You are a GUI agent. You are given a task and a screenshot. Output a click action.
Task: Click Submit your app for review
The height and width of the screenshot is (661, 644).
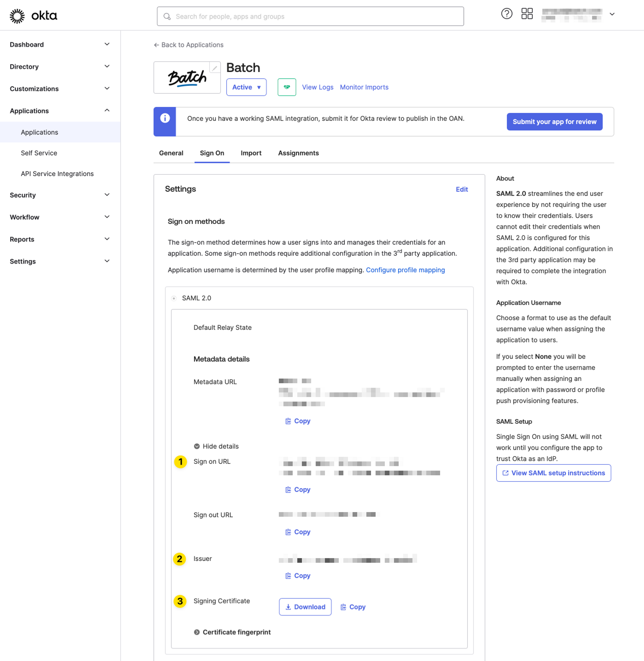(x=554, y=122)
